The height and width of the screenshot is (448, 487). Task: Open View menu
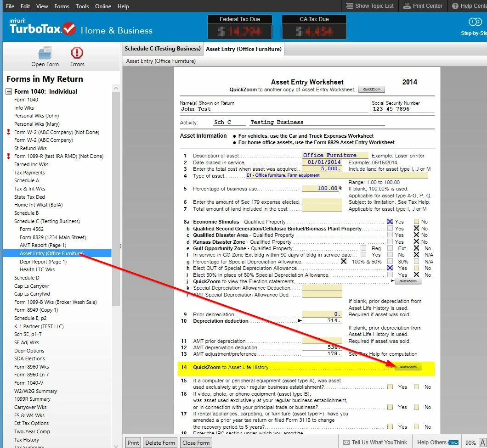coord(42,6)
